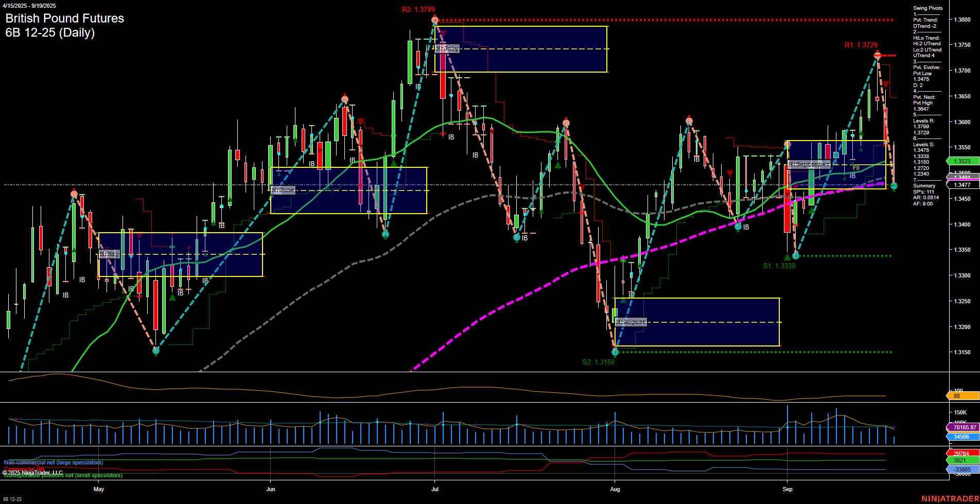
Task: Click the Levels S: heading text
Action: coord(924,145)
